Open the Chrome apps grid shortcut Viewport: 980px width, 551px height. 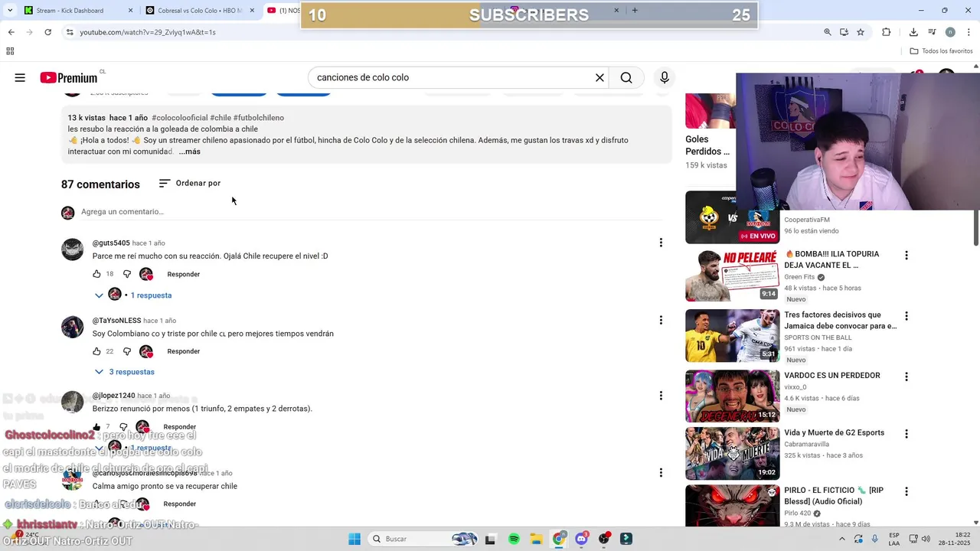click(10, 51)
